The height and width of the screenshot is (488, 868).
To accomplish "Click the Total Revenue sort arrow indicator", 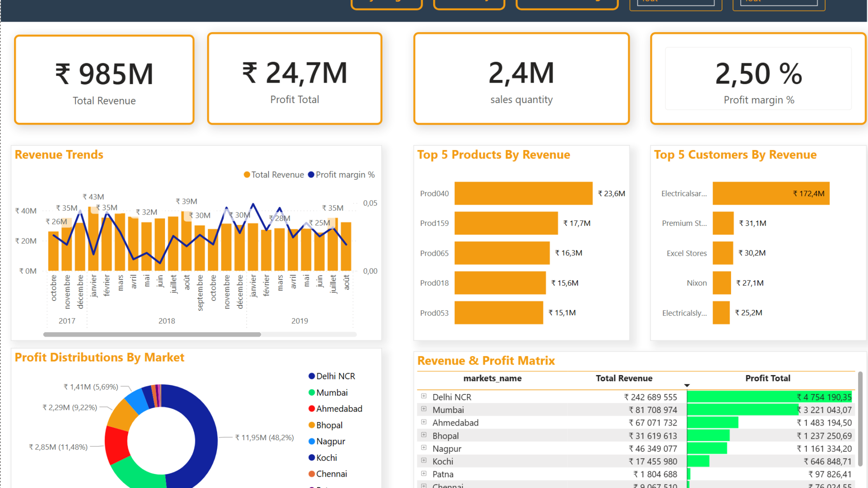I will tap(687, 385).
